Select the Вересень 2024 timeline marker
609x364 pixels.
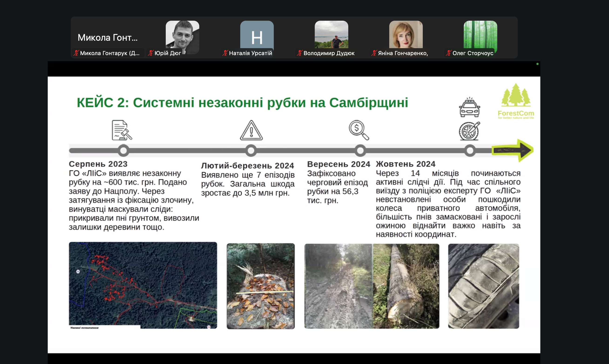(x=360, y=150)
